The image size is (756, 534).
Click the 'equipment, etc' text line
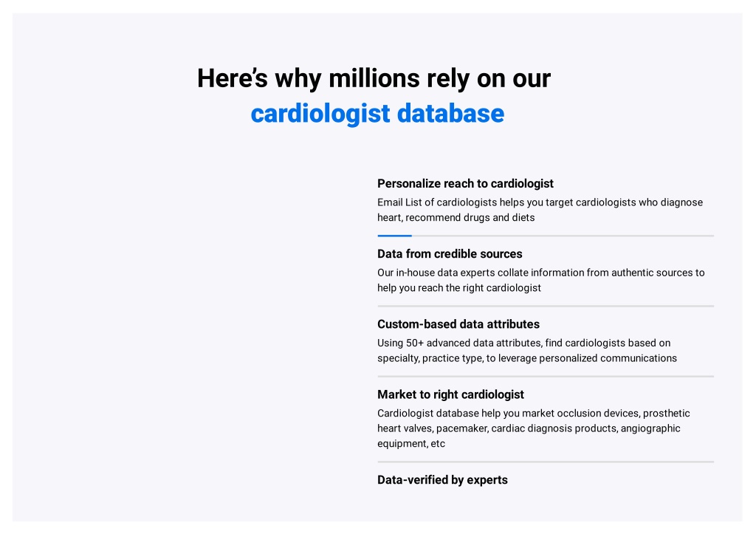point(410,444)
